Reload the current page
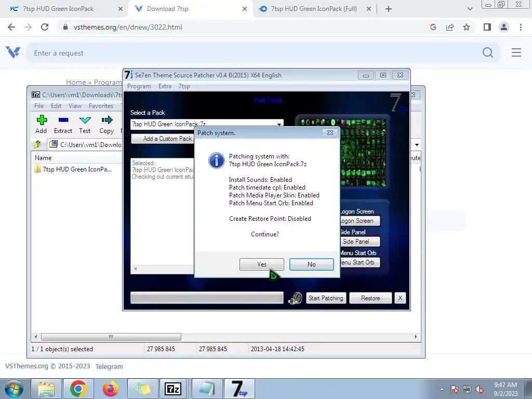 [45, 27]
